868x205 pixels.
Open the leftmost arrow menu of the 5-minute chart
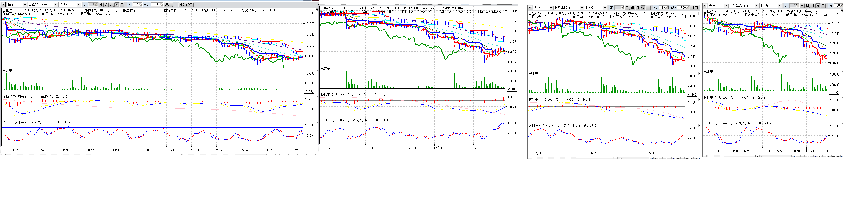[x=4, y=5]
